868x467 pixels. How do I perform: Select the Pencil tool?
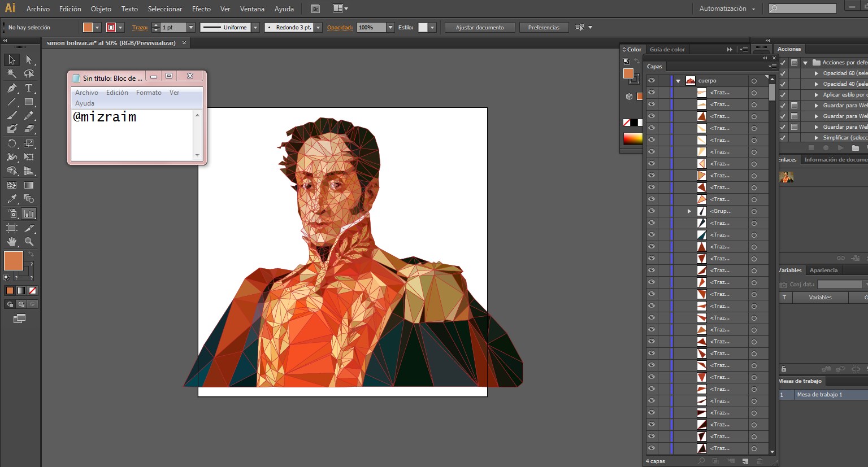point(29,116)
